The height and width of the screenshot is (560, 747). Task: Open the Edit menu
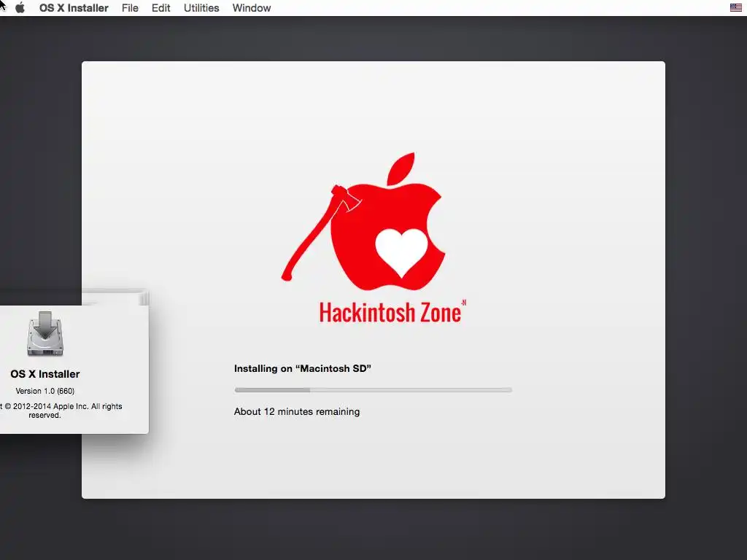click(161, 8)
